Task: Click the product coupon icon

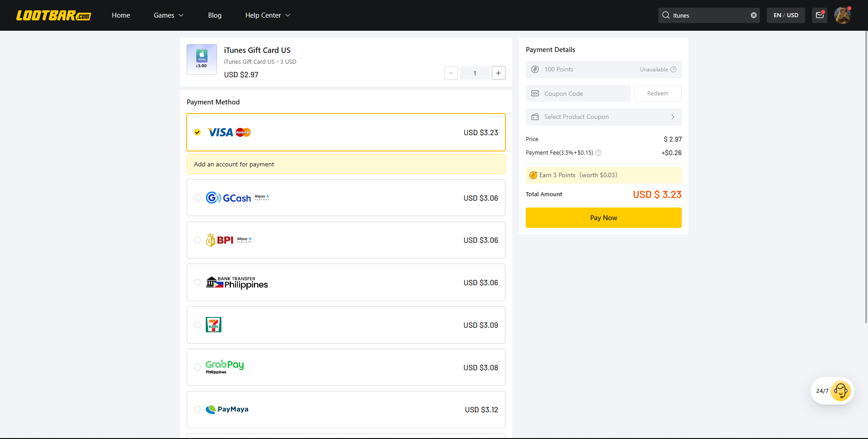Action: (x=535, y=117)
